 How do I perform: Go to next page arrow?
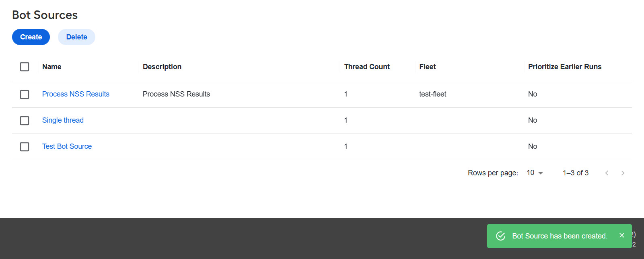[623, 173]
